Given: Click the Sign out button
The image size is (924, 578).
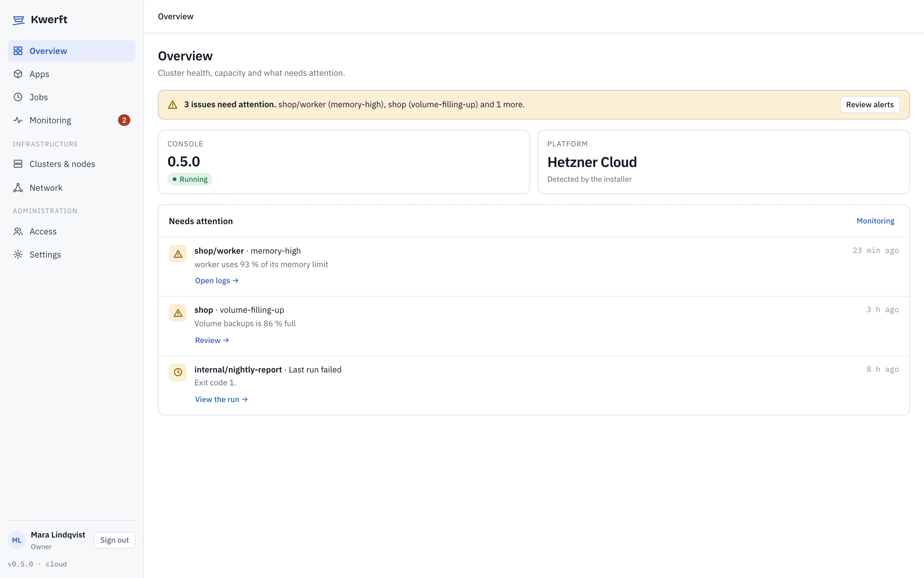Looking at the screenshot, I should [115, 540].
